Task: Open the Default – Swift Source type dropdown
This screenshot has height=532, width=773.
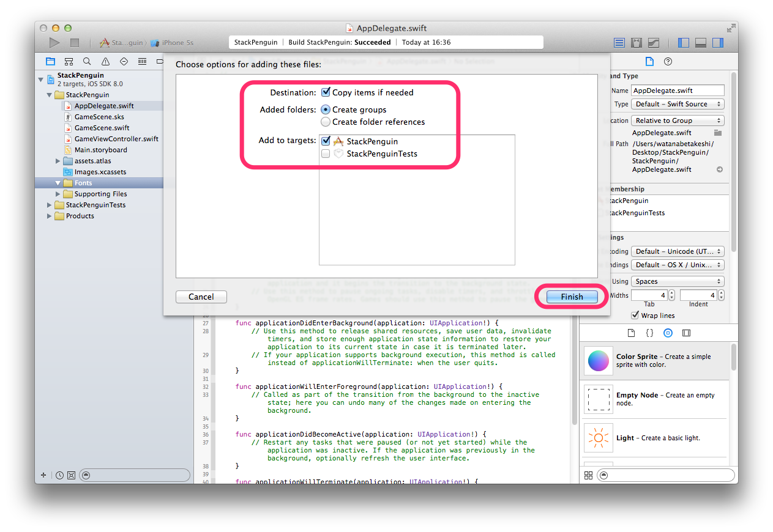Action: click(x=677, y=104)
